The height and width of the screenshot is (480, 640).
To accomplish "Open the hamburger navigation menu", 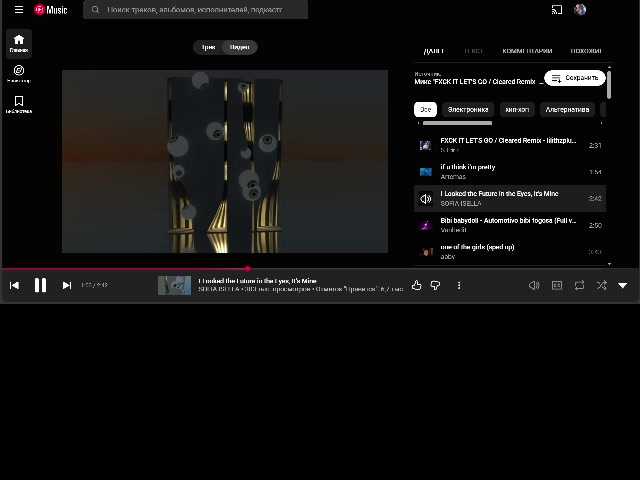I will (19, 9).
